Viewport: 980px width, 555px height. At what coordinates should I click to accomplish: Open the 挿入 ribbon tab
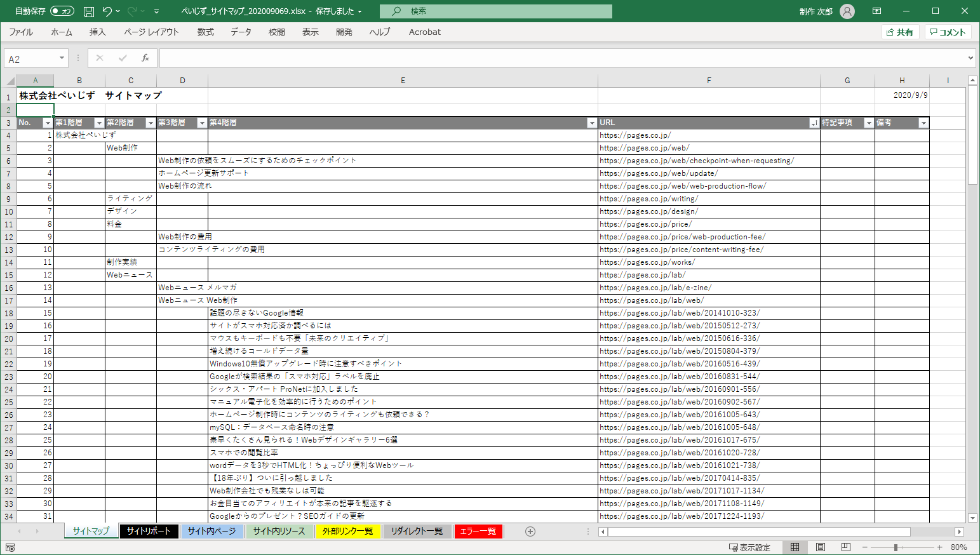click(97, 32)
